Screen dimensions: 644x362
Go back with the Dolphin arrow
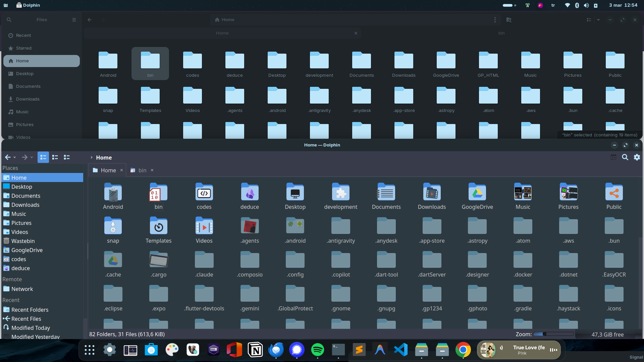tap(8, 157)
